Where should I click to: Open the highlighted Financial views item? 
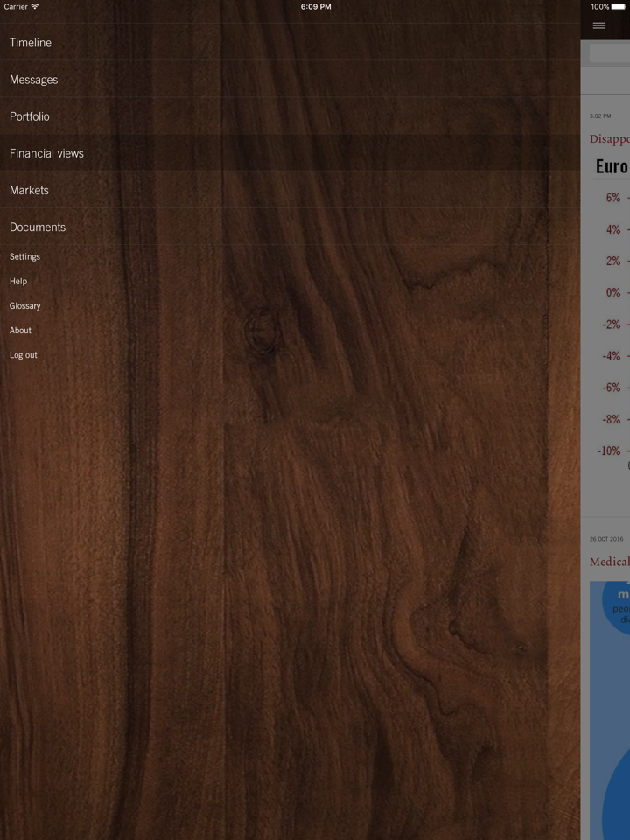tap(46, 153)
